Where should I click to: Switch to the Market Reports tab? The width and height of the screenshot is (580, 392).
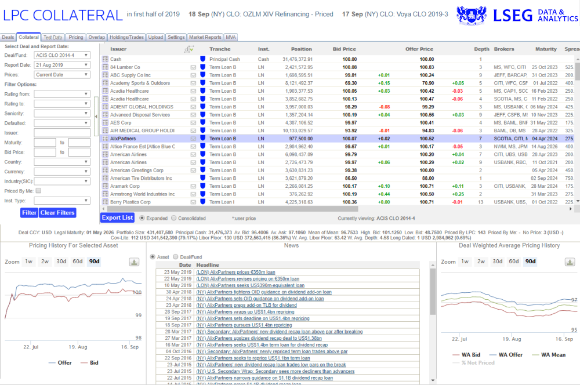click(205, 37)
